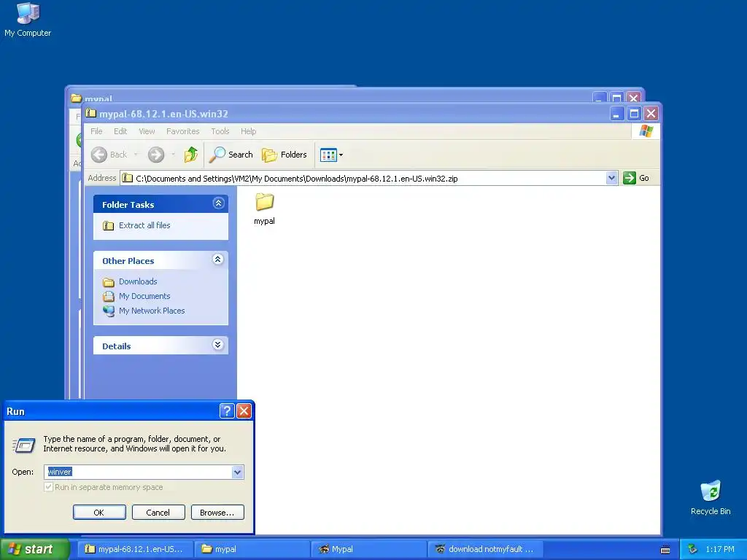The width and height of the screenshot is (747, 560).
Task: Switch to the mypal folder taskbar button
Action: coord(252,549)
